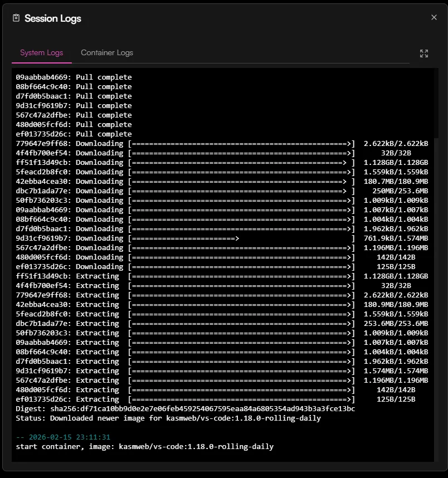Click the 761.9kB/1.574MB size value
The width and height of the screenshot is (448, 478).
(x=396, y=238)
